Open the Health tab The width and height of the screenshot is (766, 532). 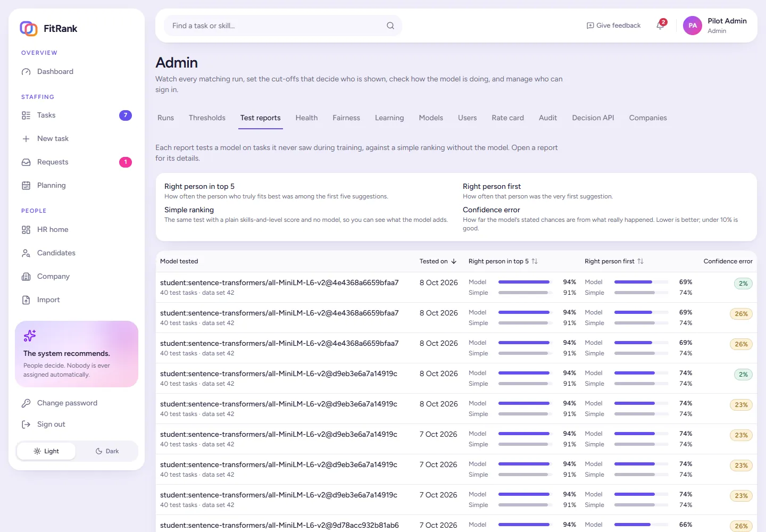click(x=306, y=118)
